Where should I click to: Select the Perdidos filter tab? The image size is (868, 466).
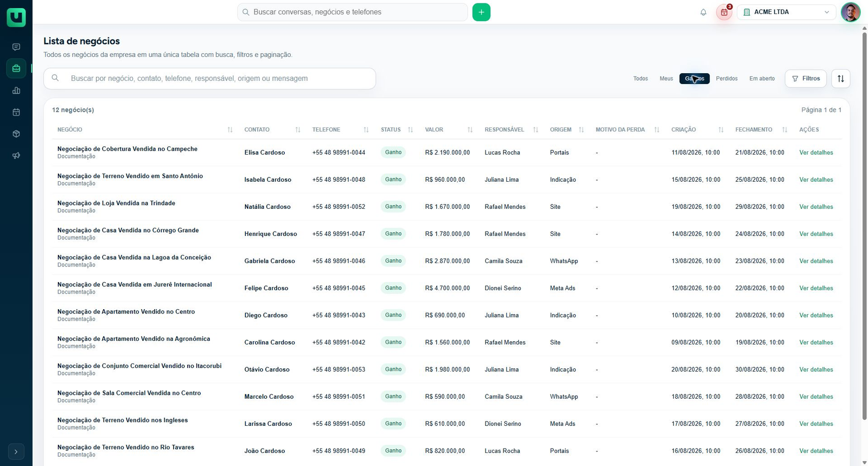[727, 79]
